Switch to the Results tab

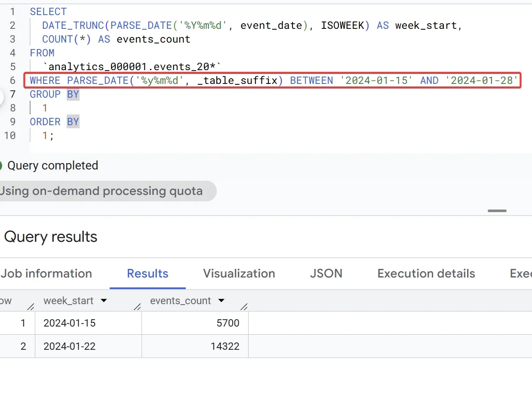click(x=148, y=274)
